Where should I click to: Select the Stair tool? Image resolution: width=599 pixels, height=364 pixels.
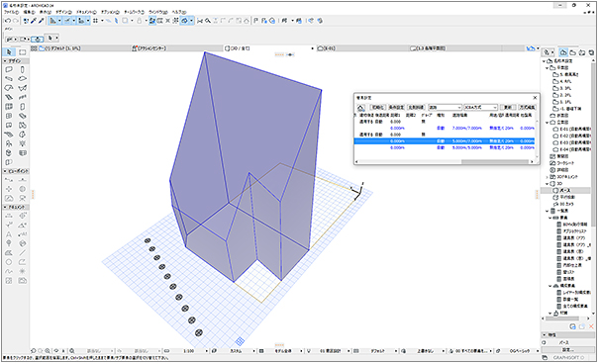pyautogui.click(x=9, y=97)
